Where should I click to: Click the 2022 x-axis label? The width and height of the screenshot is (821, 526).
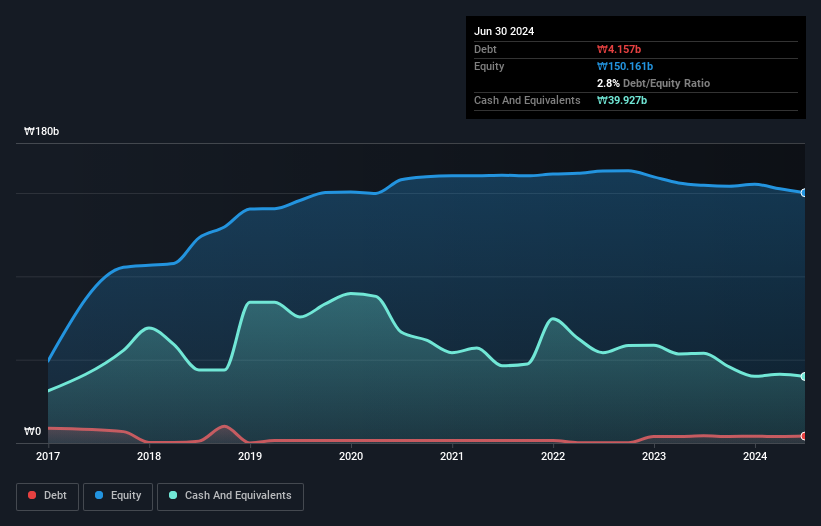tap(553, 456)
